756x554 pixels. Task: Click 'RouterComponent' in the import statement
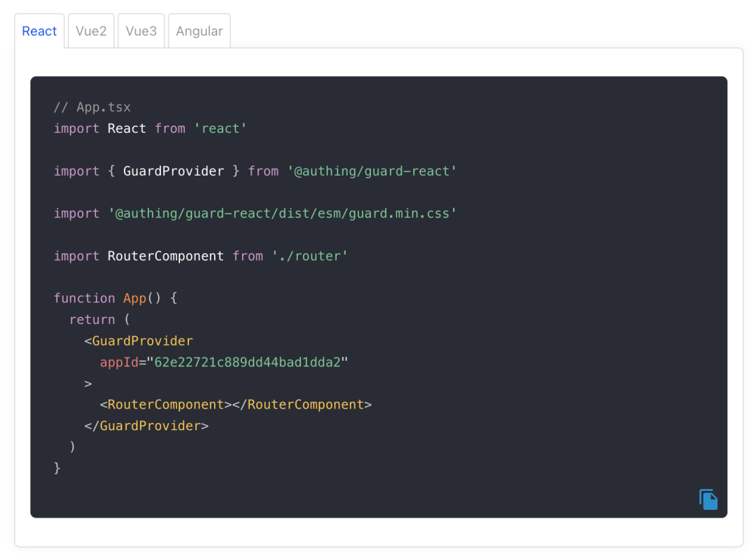(x=165, y=256)
